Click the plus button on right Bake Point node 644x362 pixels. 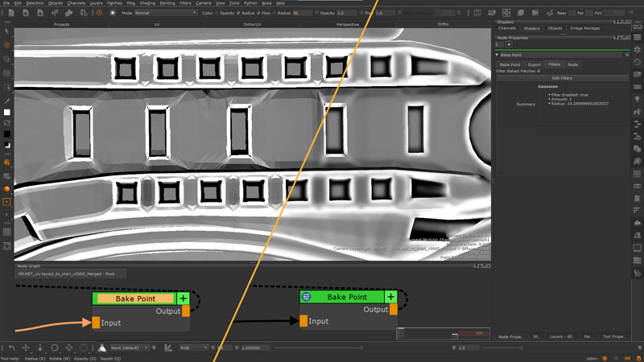pyautogui.click(x=390, y=296)
